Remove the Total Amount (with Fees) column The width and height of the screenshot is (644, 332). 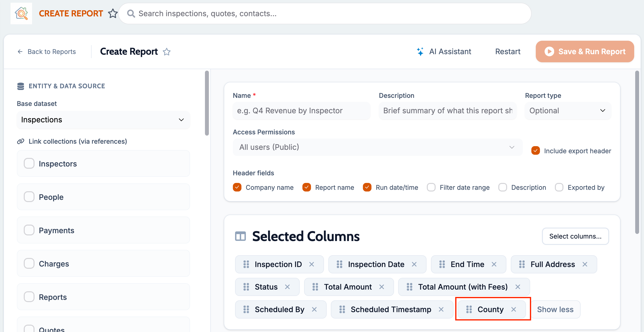tap(518, 287)
